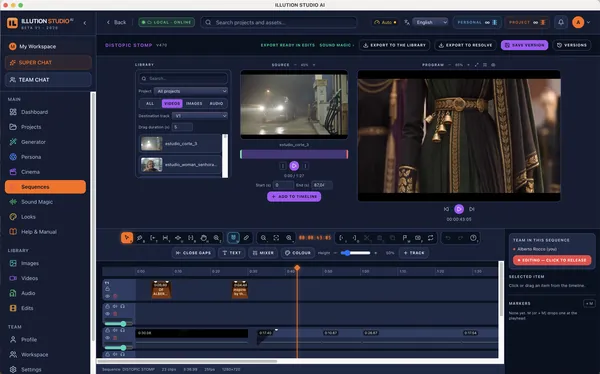Add a new track with + Track
The width and height of the screenshot is (600, 374).
tap(414, 253)
